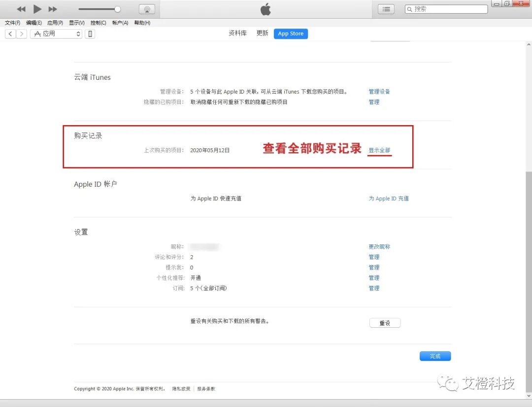Skip forward with the fast-forward button
The width and height of the screenshot is (532, 407).
click(53, 9)
